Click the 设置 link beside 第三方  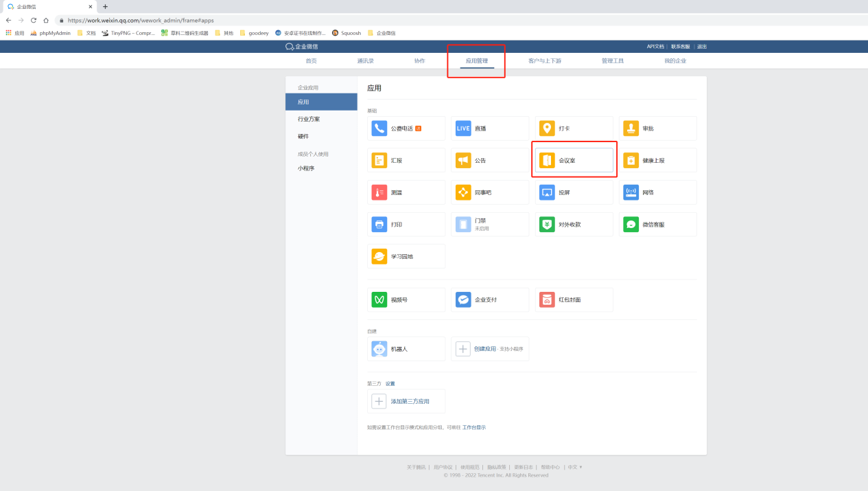[x=390, y=384]
